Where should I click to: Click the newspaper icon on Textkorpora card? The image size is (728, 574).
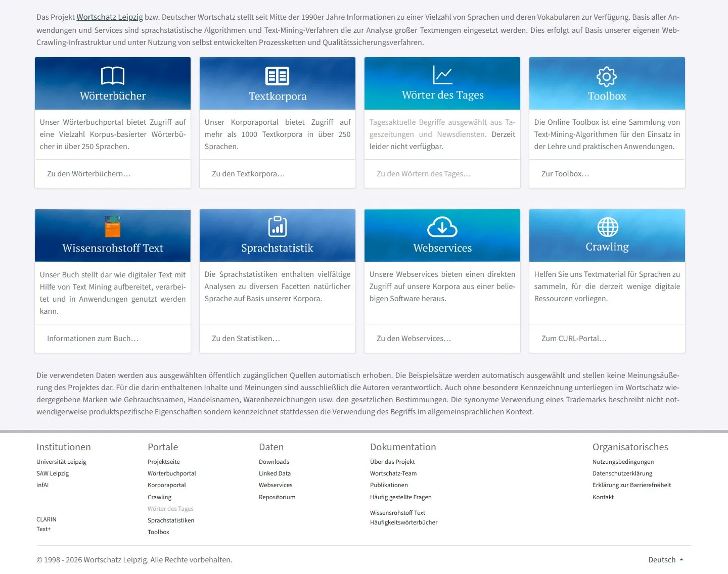pyautogui.click(x=277, y=76)
